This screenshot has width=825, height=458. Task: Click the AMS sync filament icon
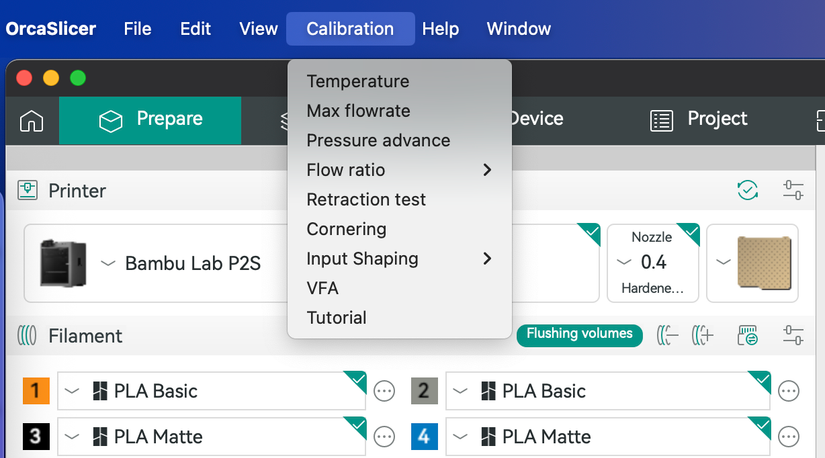(x=748, y=335)
